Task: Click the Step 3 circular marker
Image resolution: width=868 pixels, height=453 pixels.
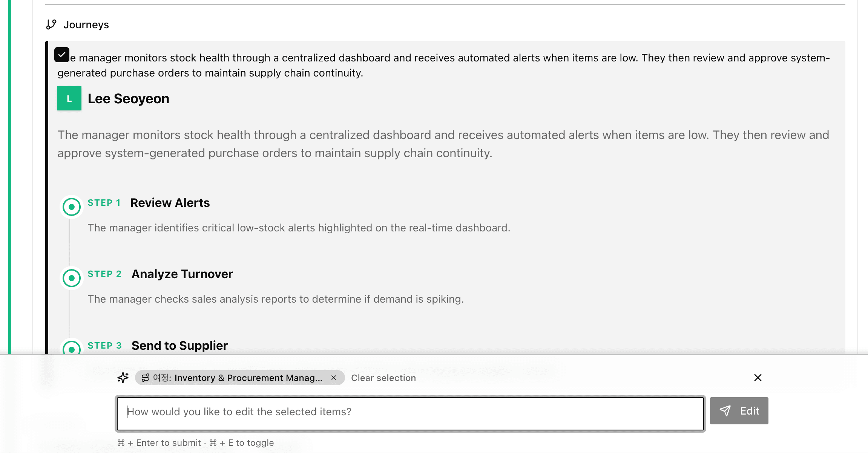Action: click(x=71, y=349)
